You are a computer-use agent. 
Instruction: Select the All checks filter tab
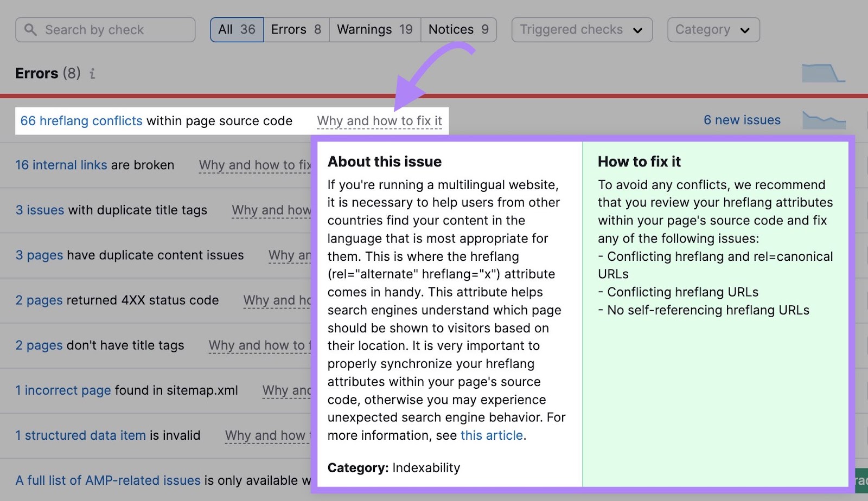click(x=237, y=30)
